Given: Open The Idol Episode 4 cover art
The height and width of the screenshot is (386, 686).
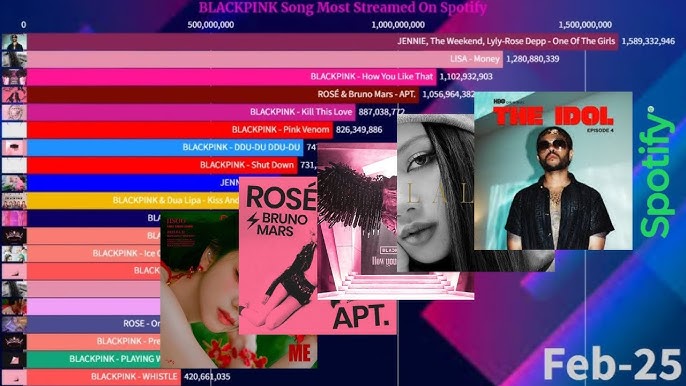Looking at the screenshot, I should point(553,171).
